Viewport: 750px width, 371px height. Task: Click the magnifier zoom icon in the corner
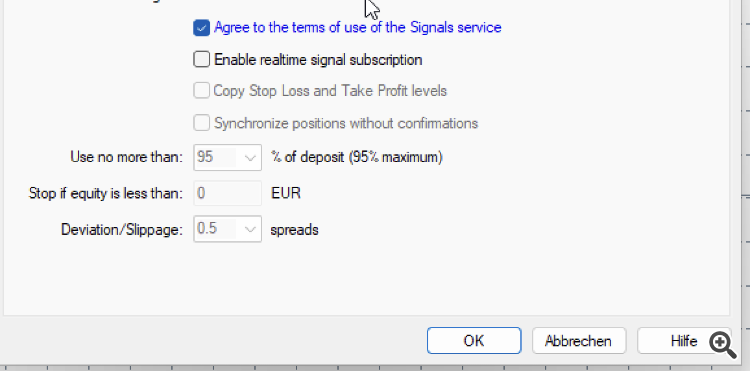click(723, 345)
